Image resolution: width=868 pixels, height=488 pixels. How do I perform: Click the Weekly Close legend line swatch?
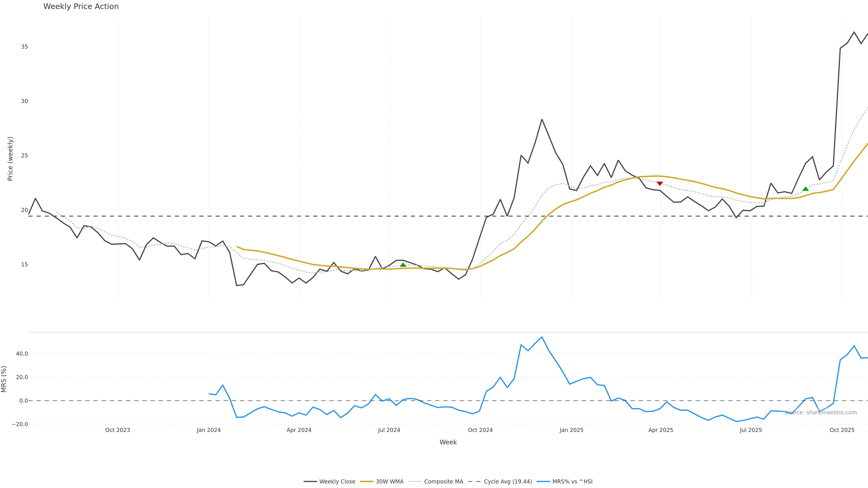pos(310,482)
